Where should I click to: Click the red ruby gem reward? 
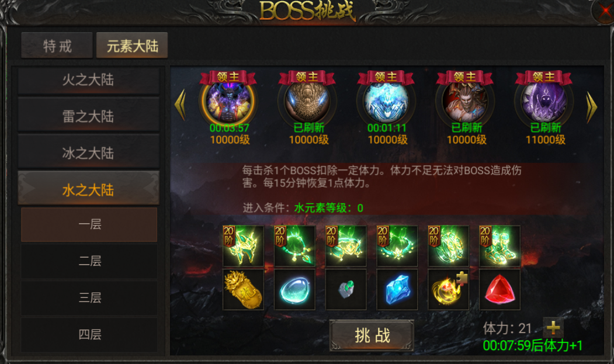coord(499,290)
